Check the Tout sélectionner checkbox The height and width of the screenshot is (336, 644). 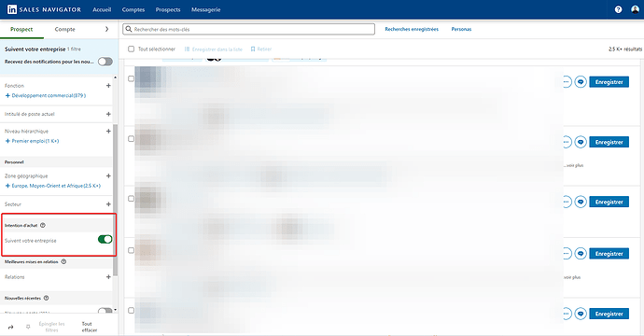click(x=131, y=49)
